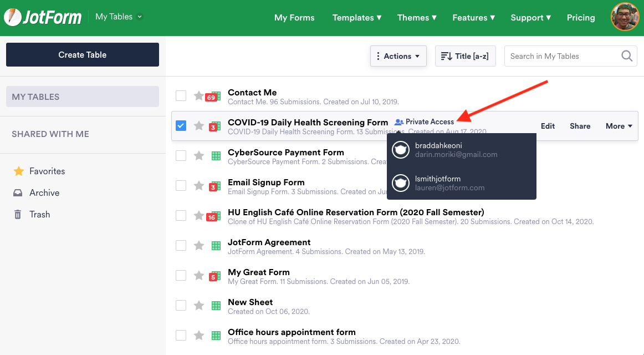Click My Great Form table icon with badge 5
This screenshot has height=355, width=644.
tap(215, 277)
